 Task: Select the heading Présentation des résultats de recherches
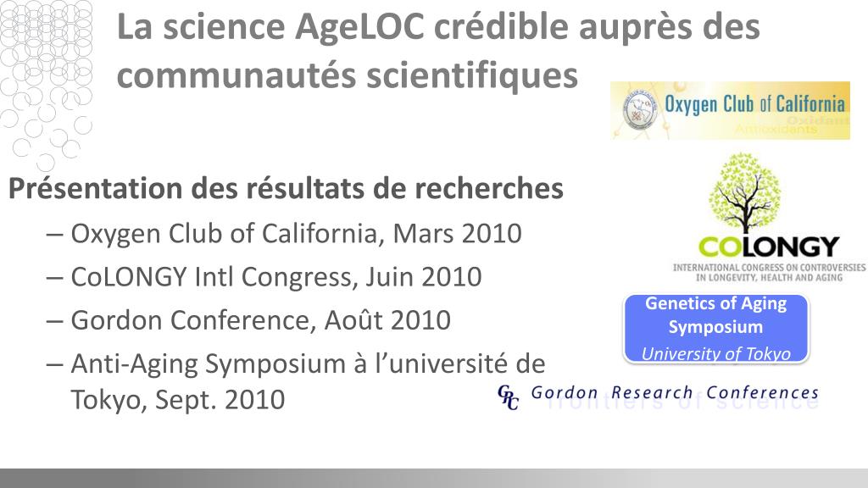[286, 188]
